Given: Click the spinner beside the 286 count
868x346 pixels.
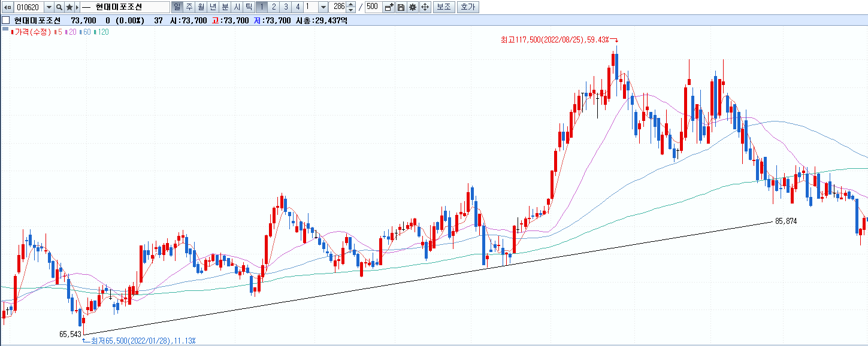Looking at the screenshot, I should 351,7.
